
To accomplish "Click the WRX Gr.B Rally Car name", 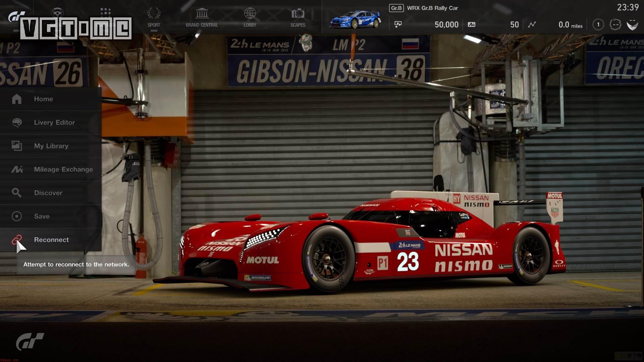I will 432,8.
